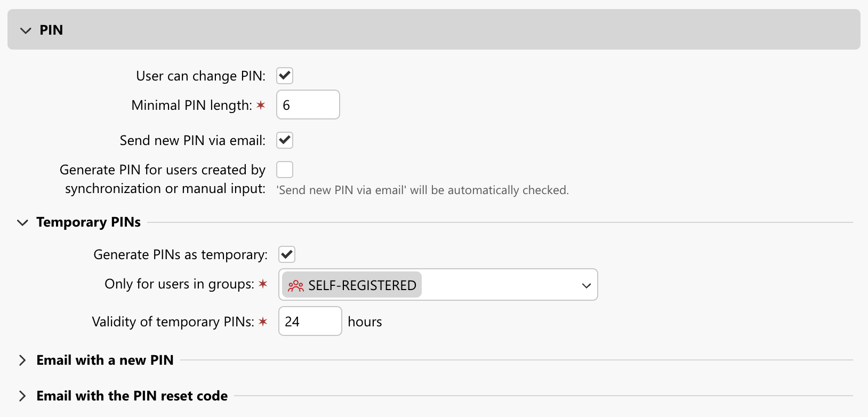
Task: Click the expand arrow before Email with a new PIN
Action: [x=22, y=360]
